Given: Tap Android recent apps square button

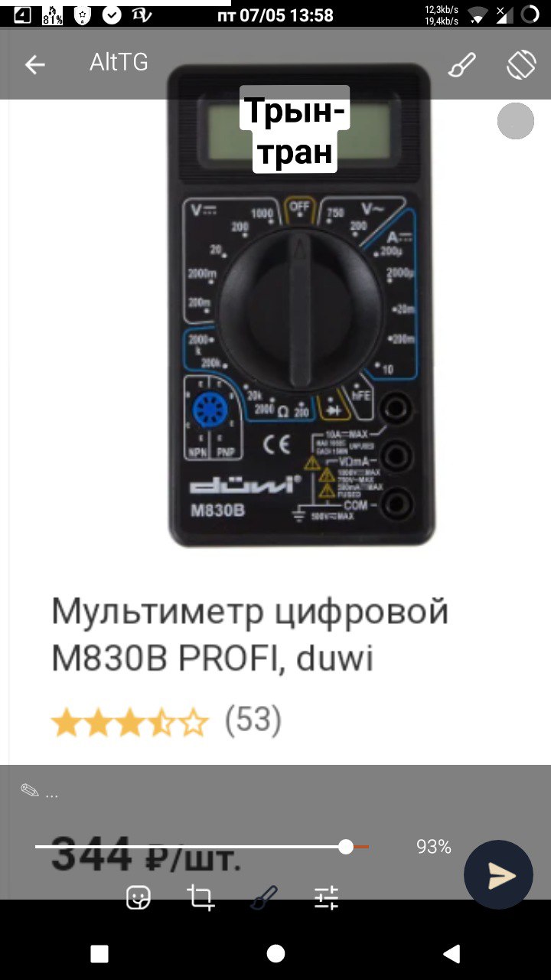Looking at the screenshot, I should [x=99, y=953].
